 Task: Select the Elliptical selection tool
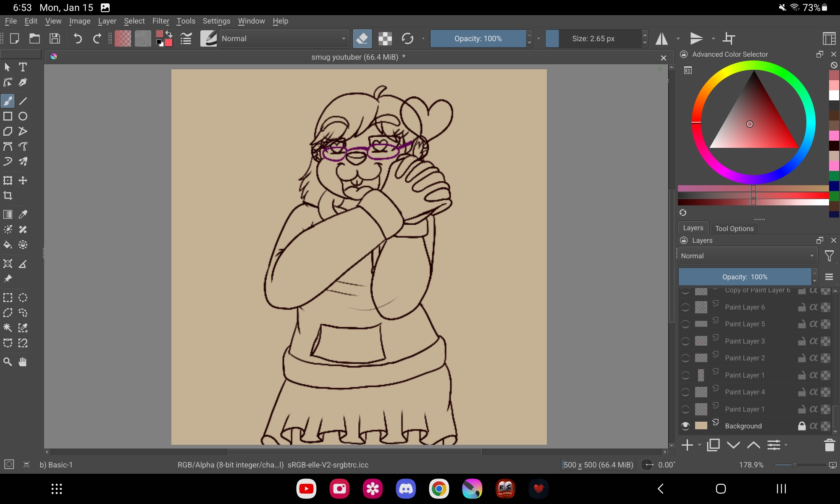point(23,298)
